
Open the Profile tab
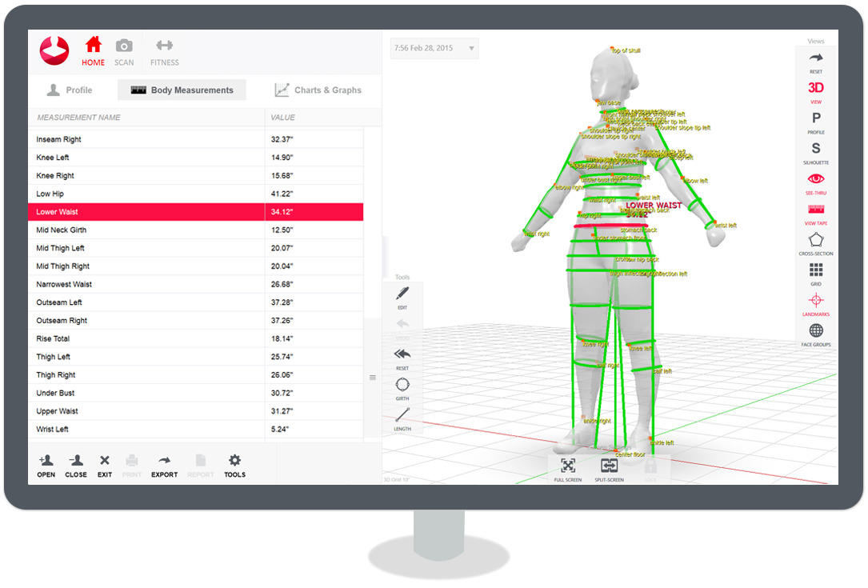coord(70,90)
